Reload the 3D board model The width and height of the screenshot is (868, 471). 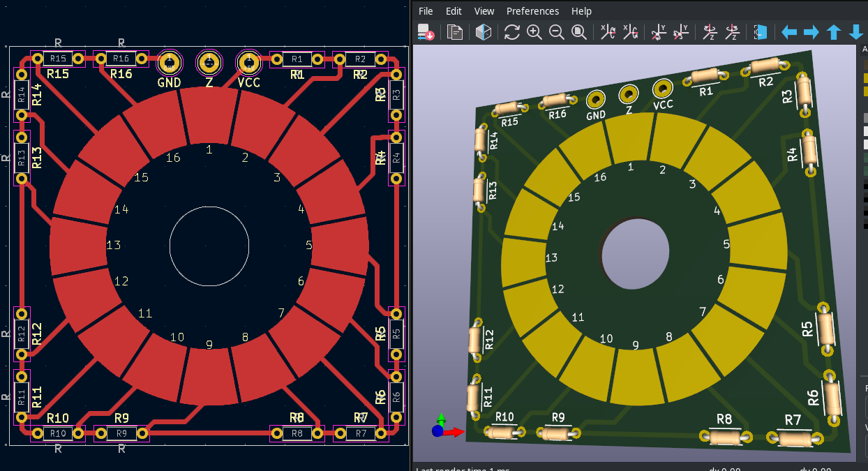coord(511,31)
